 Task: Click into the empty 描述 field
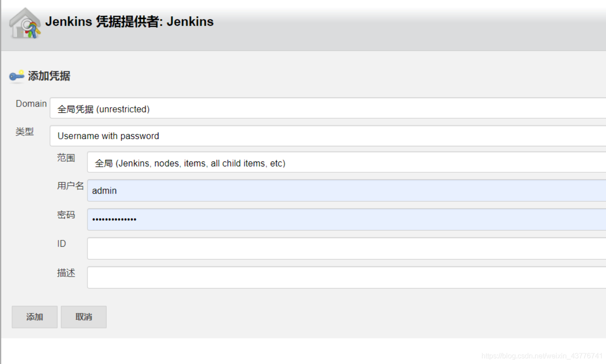pos(347,277)
